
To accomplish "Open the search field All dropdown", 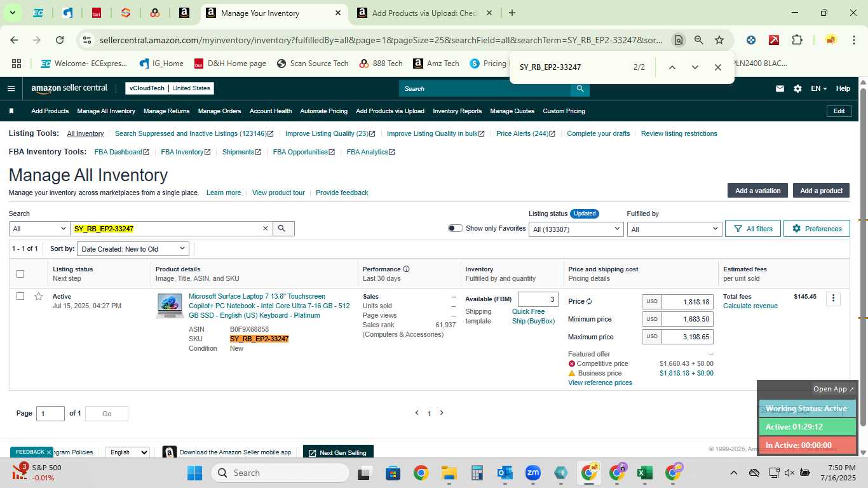I will [x=39, y=229].
